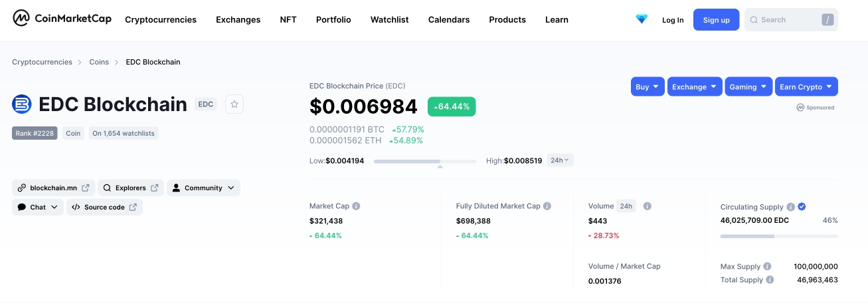
Task: Click the Coins breadcrumb
Action: 99,62
